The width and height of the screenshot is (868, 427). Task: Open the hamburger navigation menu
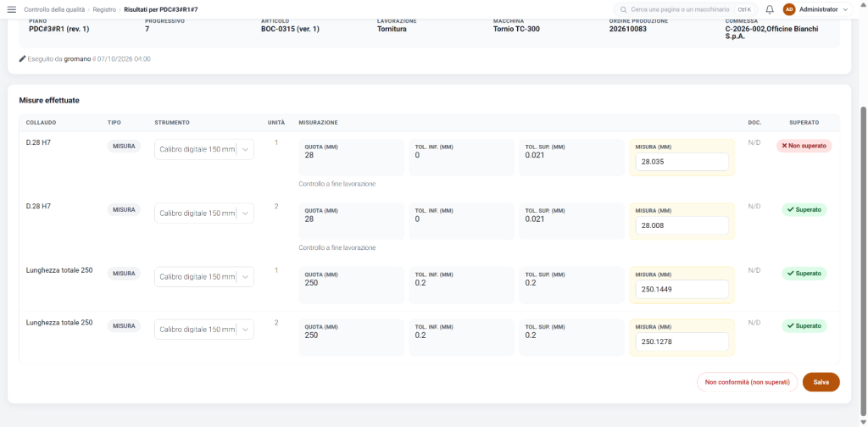point(11,9)
